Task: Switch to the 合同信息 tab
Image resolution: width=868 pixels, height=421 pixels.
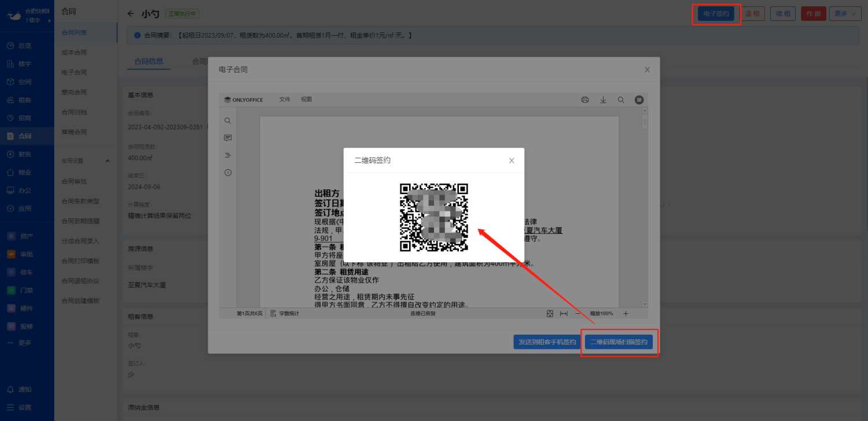Action: [149, 61]
